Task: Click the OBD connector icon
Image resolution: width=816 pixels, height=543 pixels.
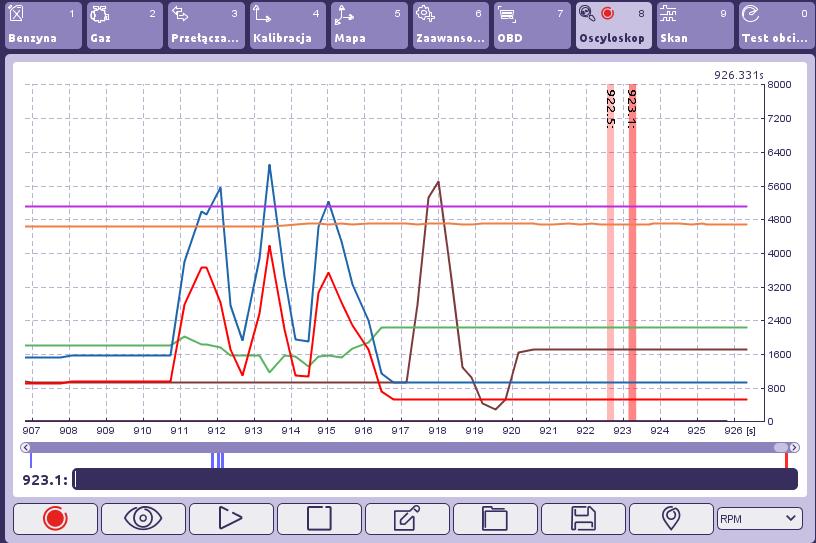Action: coord(506,14)
